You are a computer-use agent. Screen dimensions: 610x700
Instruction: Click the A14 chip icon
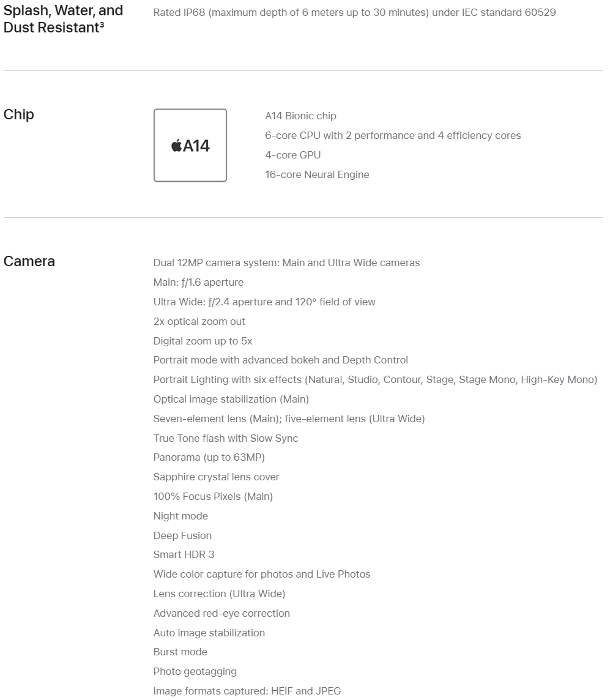tap(190, 146)
